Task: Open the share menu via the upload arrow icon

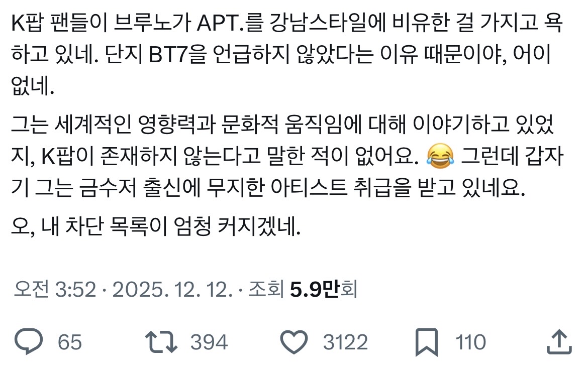Action: tap(559, 341)
